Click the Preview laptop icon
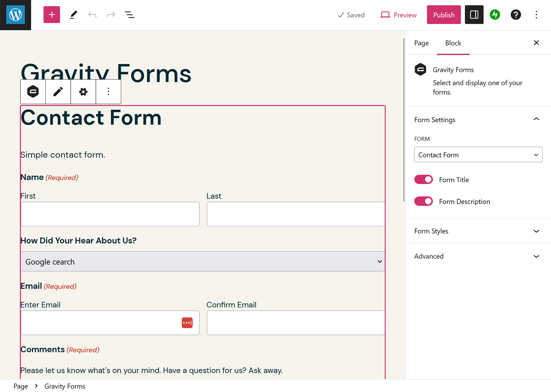The width and height of the screenshot is (551, 392). point(385,15)
